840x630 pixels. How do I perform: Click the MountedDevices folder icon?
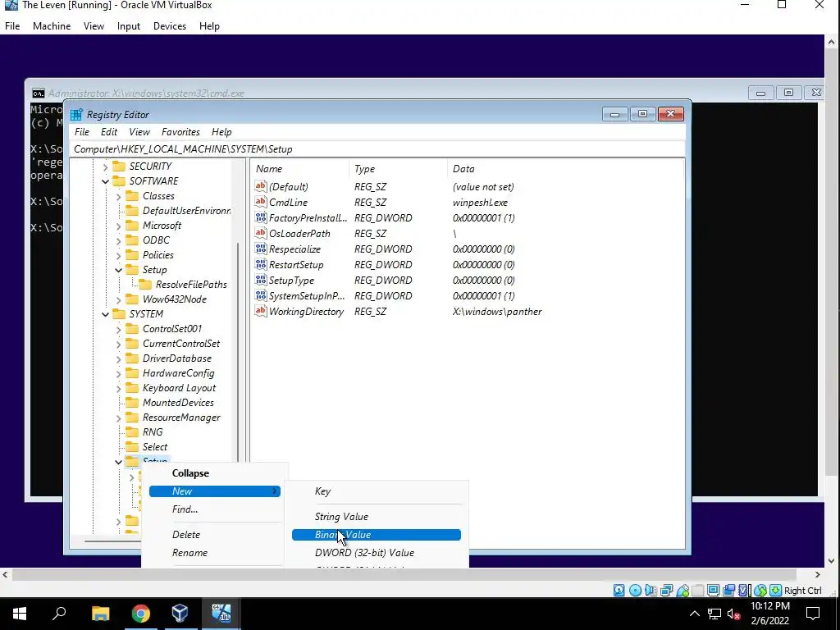coord(132,402)
